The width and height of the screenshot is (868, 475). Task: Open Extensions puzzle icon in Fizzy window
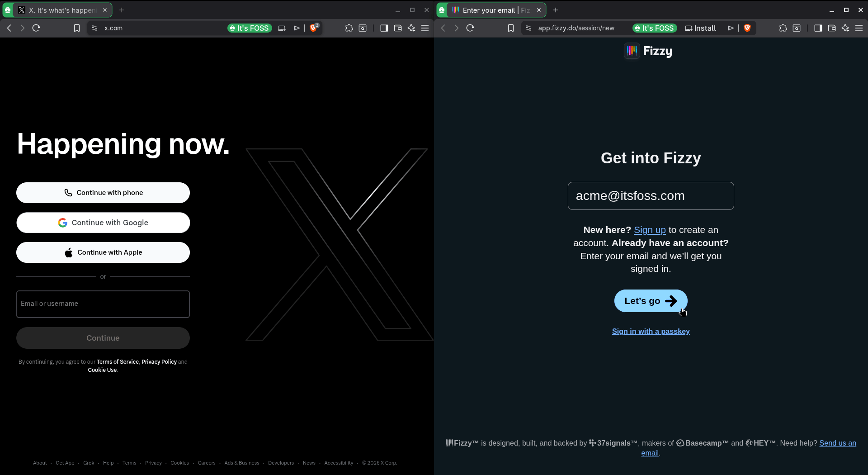(783, 28)
